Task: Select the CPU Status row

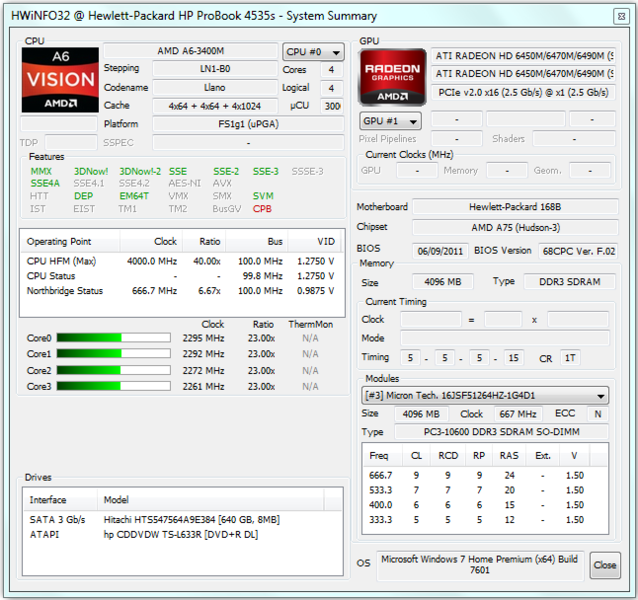Action: (x=181, y=276)
